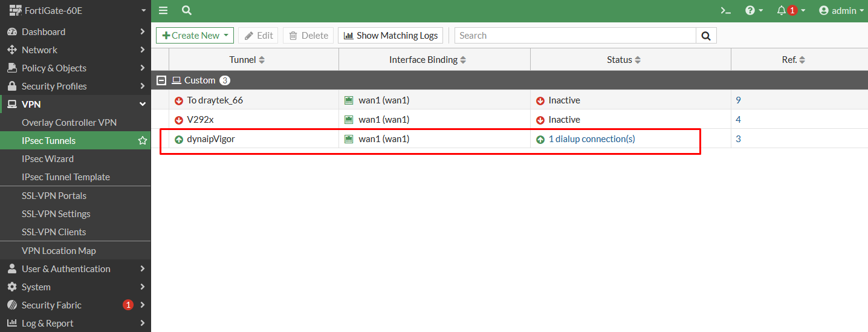Expand the Dashboard sidebar menu

point(75,32)
